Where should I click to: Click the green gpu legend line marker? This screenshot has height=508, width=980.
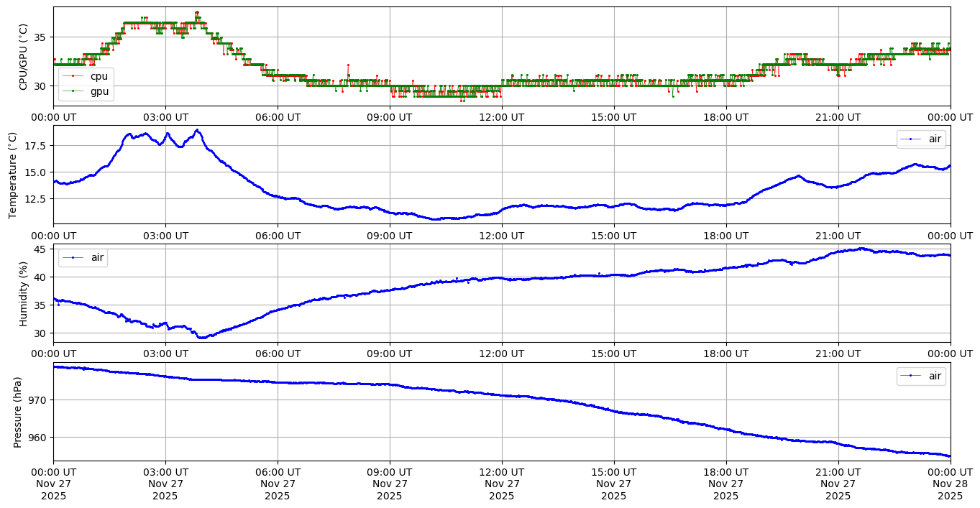[x=73, y=91]
